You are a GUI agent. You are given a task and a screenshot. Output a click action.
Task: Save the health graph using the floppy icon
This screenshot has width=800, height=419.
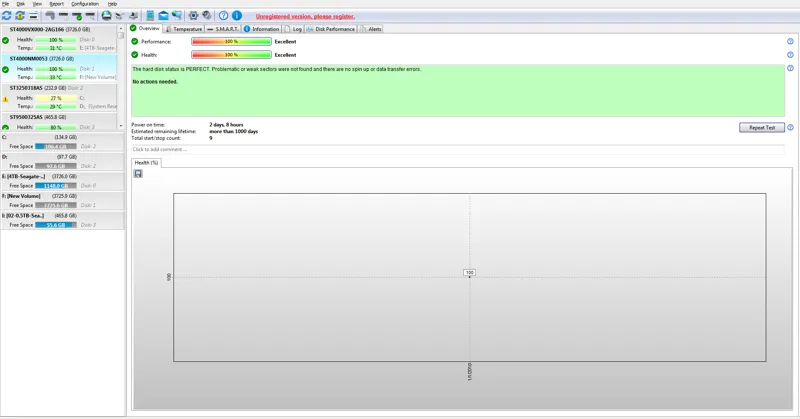pyautogui.click(x=138, y=174)
